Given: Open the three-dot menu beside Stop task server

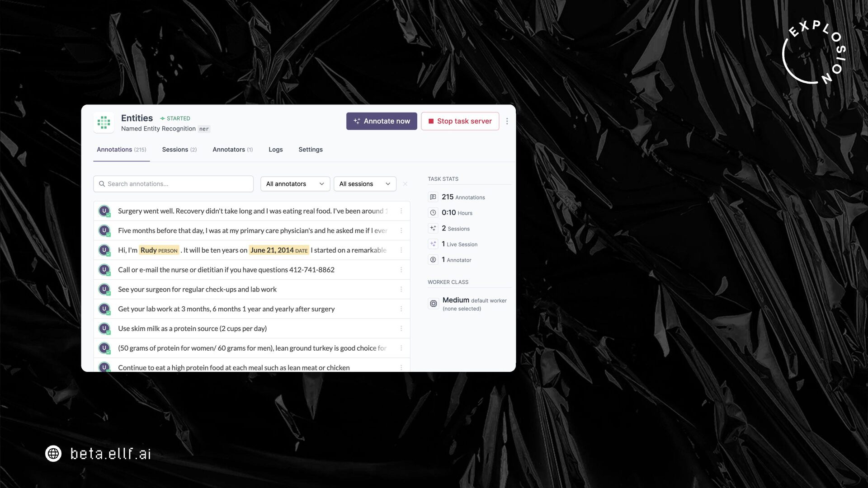Looking at the screenshot, I should (x=507, y=121).
